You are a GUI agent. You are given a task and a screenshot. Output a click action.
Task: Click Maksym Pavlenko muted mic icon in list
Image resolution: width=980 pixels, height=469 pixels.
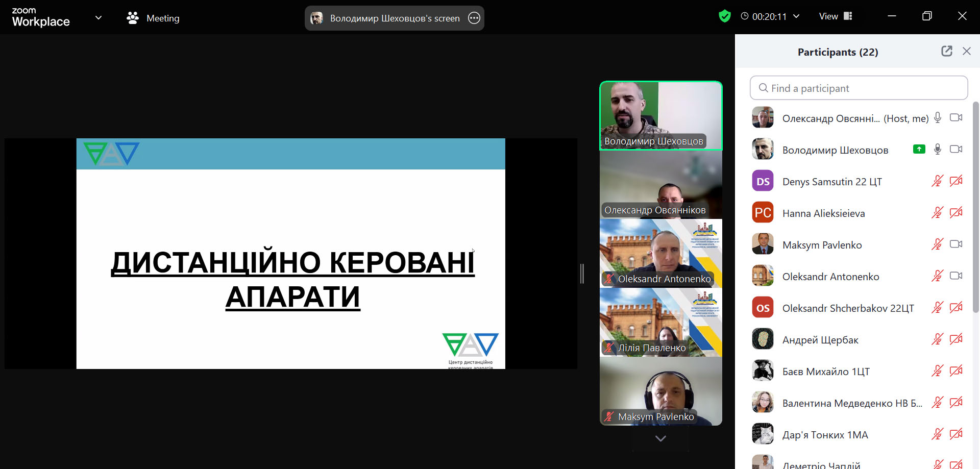[x=937, y=244]
